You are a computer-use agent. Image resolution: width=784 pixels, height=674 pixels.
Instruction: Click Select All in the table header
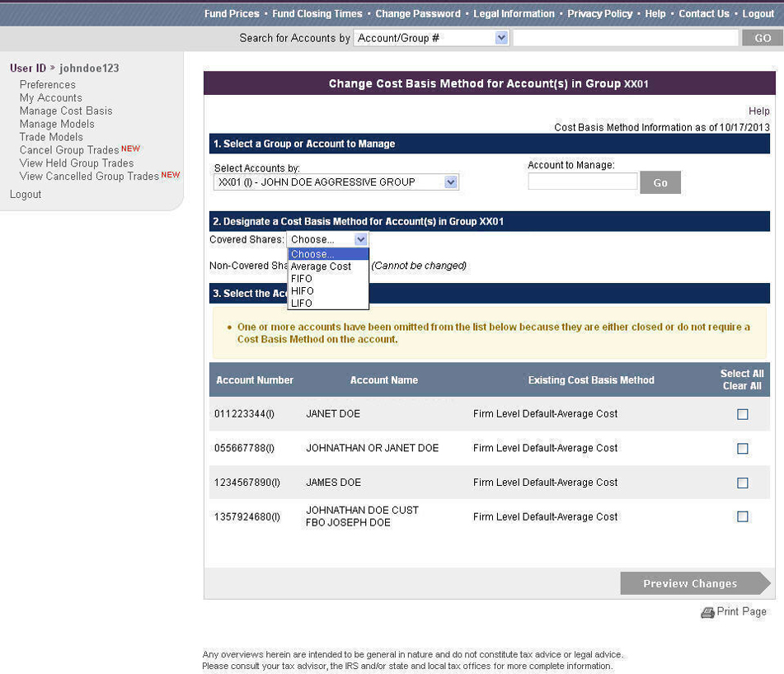(x=741, y=374)
